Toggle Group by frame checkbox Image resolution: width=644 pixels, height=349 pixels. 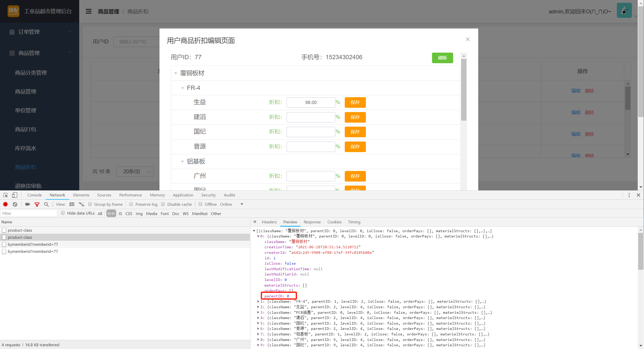(90, 204)
